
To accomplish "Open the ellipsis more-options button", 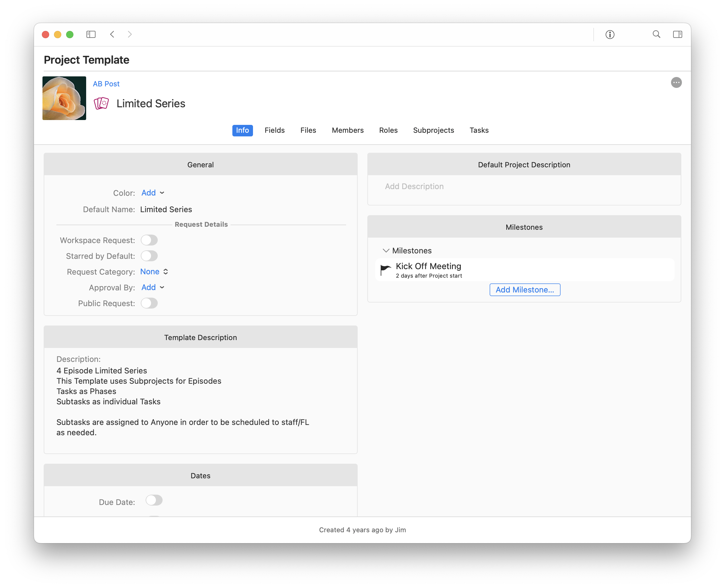I will (x=676, y=83).
